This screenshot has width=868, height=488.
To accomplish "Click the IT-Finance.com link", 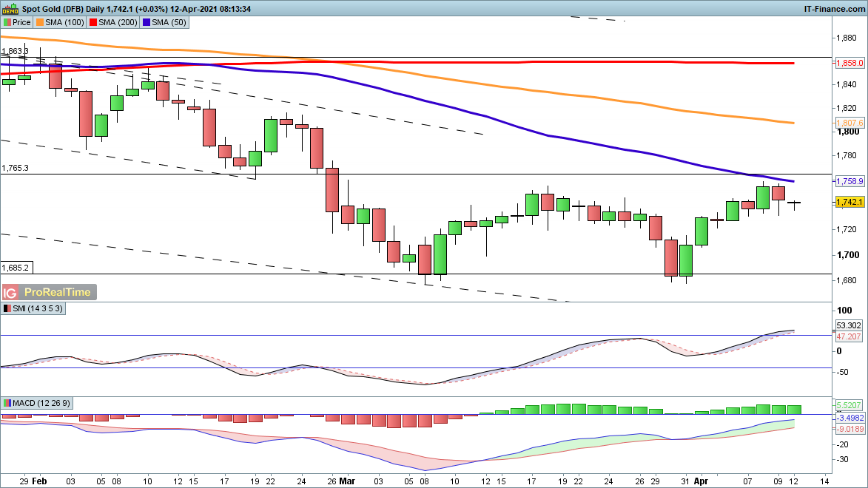I will (x=834, y=8).
